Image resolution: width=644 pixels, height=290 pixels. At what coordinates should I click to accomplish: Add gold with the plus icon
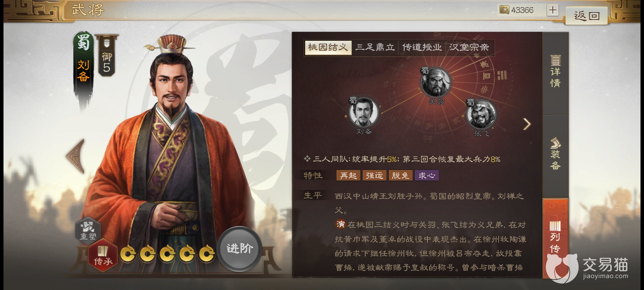coord(552,10)
